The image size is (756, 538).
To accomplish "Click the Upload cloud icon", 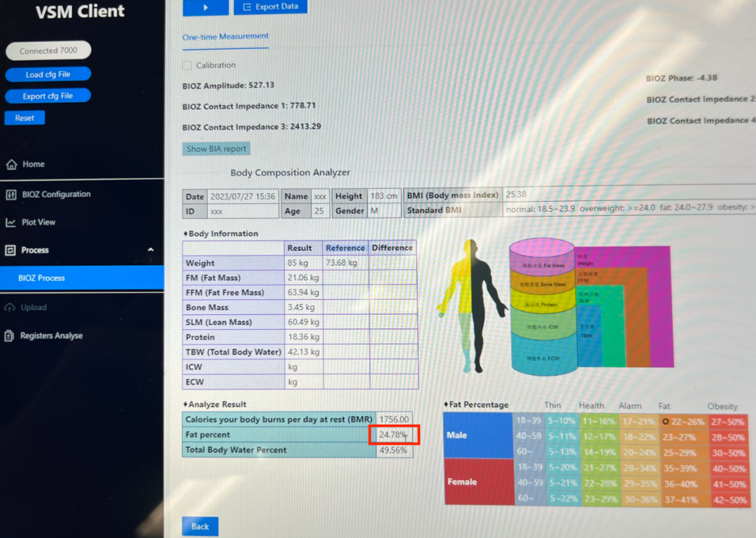I will [10, 308].
